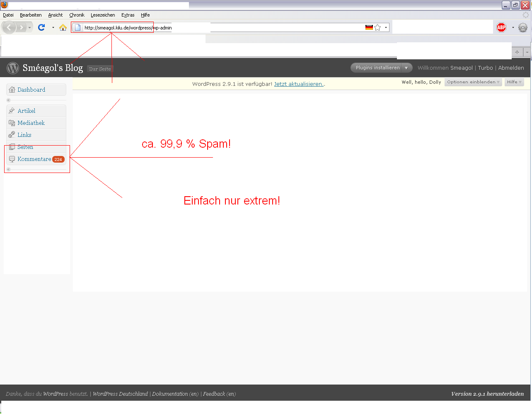Click the Jetzt aktualisieren update link
This screenshot has height=414, width=532.
pyautogui.click(x=299, y=84)
